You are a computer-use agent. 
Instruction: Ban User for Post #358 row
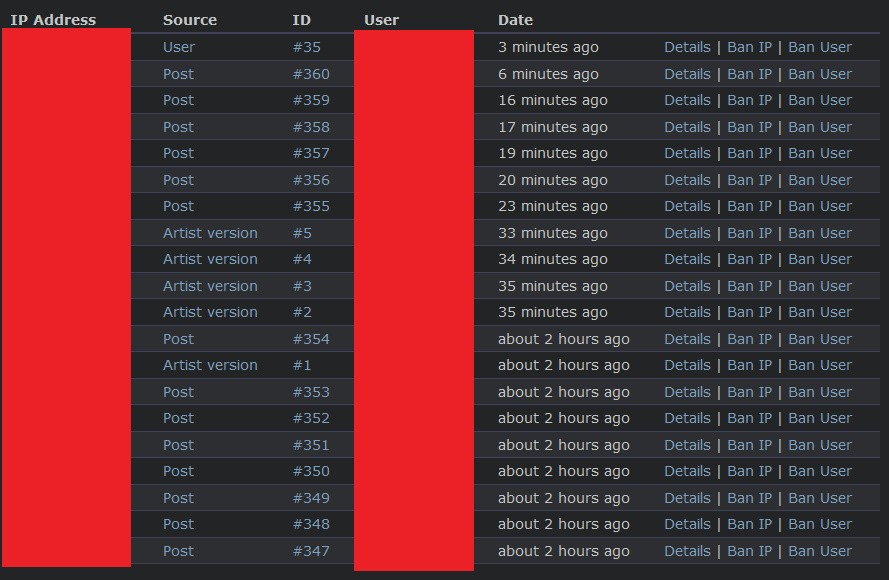[820, 127]
